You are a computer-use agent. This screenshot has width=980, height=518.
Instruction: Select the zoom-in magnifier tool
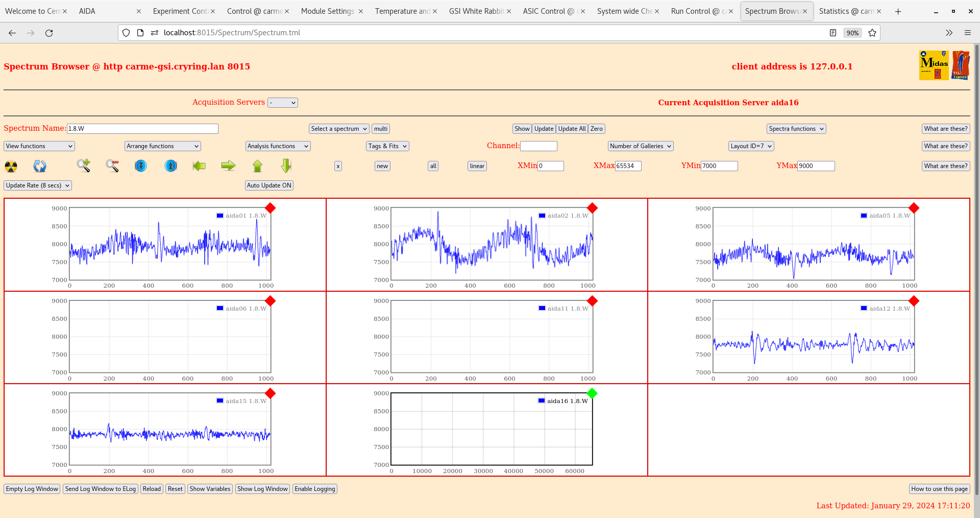pos(84,166)
